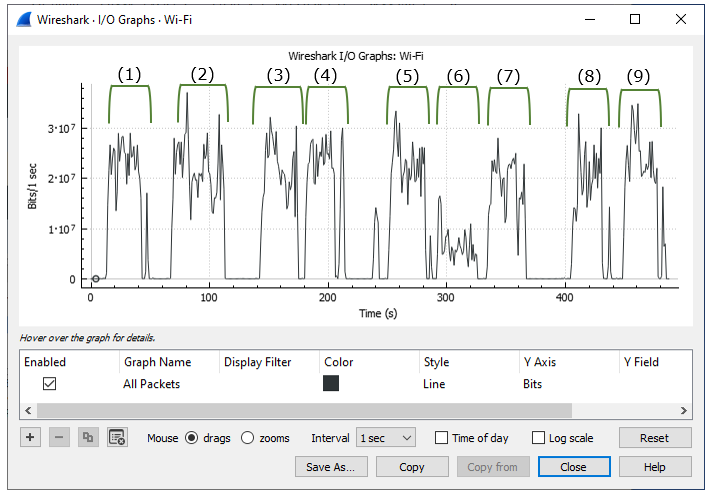Select the All Packets graph name cell
Viewport: 710px width, 494px height.
tap(152, 384)
